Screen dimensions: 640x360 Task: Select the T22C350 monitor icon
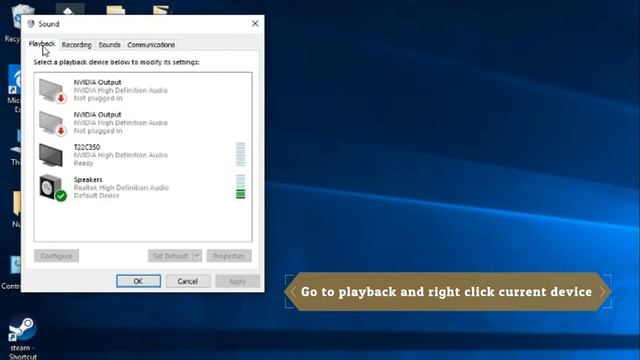coord(51,155)
